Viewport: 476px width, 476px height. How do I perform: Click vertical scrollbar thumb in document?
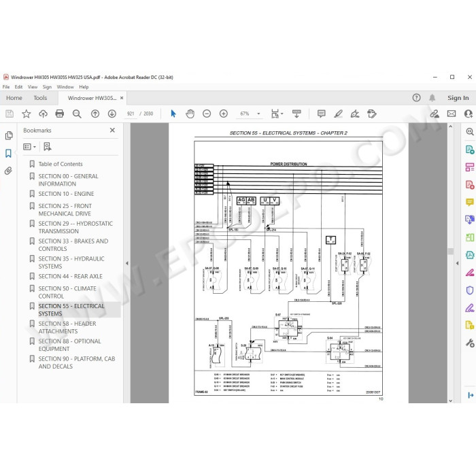click(450, 252)
